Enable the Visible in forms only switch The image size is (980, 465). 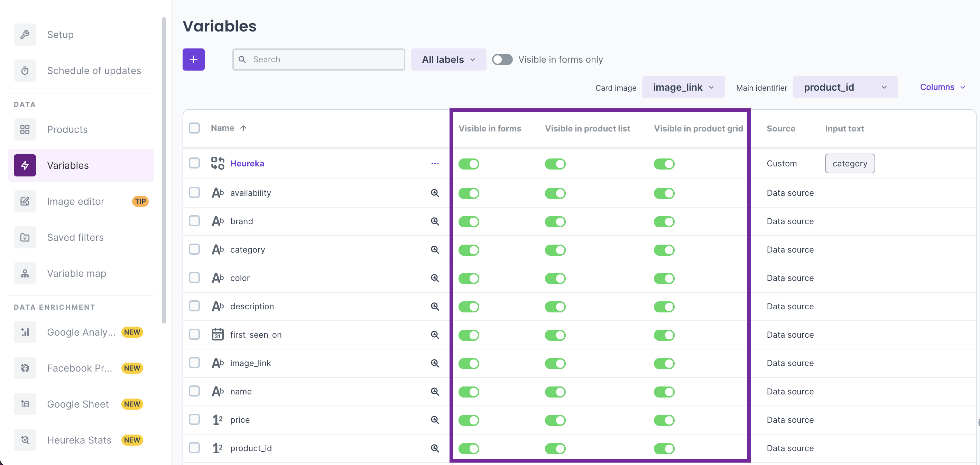pyautogui.click(x=502, y=60)
